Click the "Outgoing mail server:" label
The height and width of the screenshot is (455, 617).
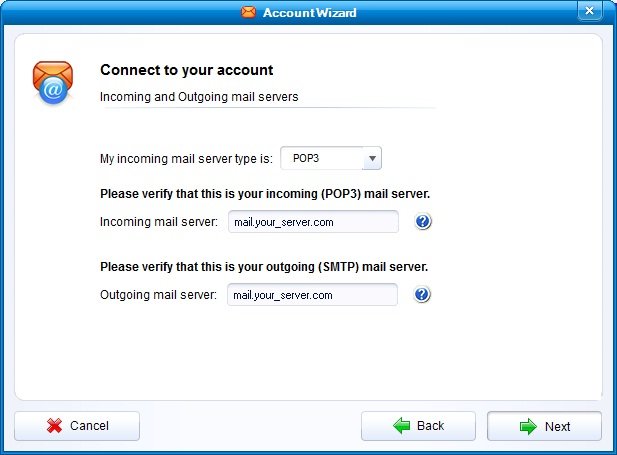tap(159, 295)
